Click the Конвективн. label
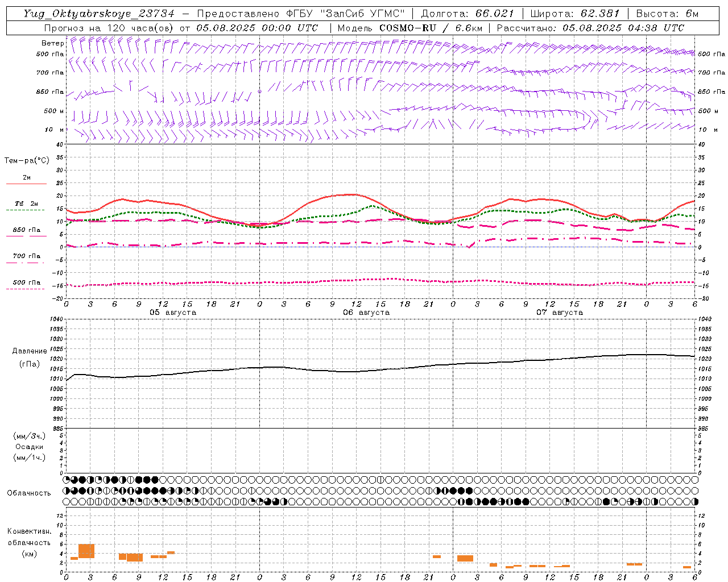The height and width of the screenshot is (582, 728). pos(29,531)
